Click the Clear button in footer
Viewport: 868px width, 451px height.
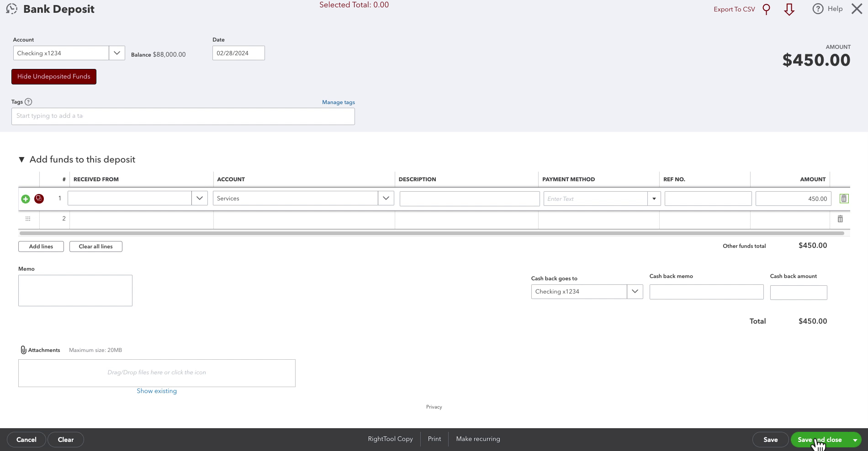[66, 440]
